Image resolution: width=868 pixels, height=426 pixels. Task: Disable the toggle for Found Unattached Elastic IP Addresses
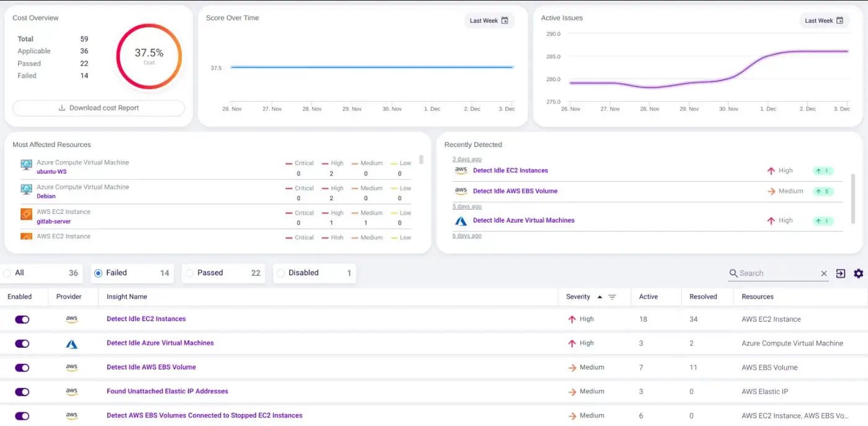22,391
